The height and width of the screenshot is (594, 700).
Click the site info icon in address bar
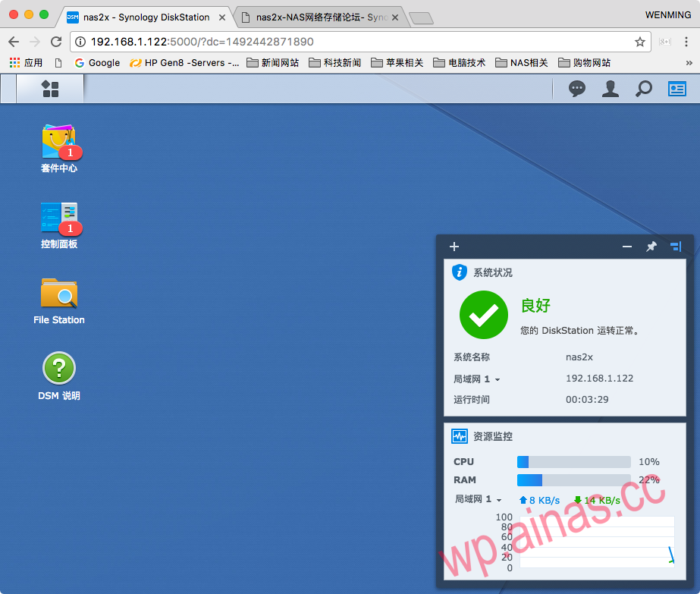pyautogui.click(x=80, y=42)
